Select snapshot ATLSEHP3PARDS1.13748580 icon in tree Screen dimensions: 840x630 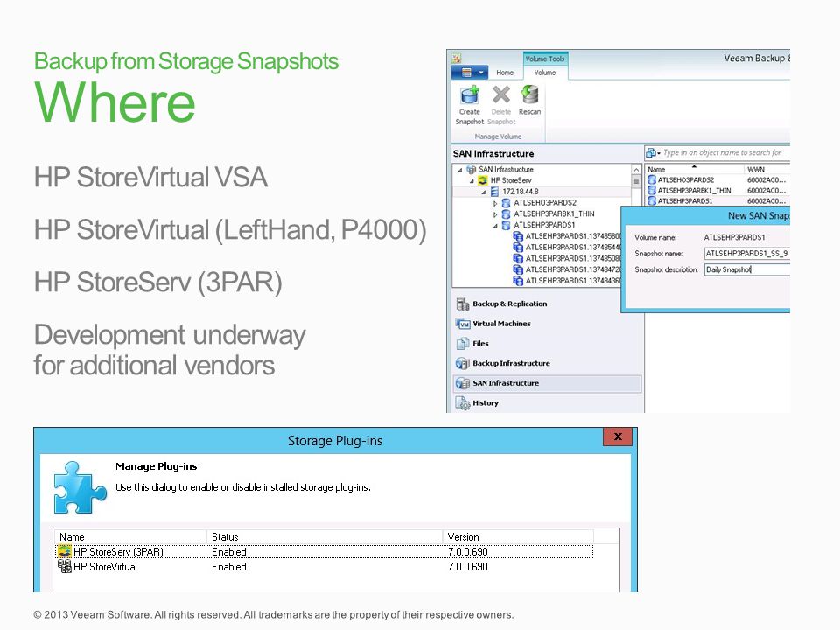coord(518,236)
